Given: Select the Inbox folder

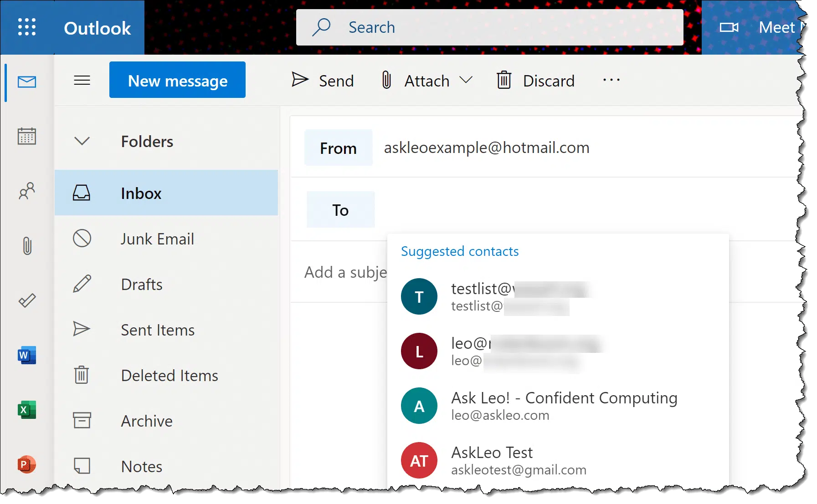Looking at the screenshot, I should pyautogui.click(x=166, y=193).
